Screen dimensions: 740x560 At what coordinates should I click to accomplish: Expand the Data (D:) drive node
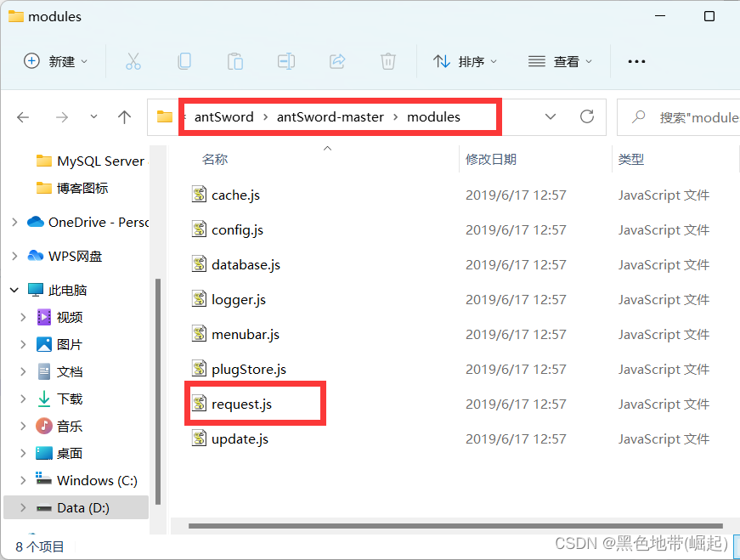[x=23, y=508]
